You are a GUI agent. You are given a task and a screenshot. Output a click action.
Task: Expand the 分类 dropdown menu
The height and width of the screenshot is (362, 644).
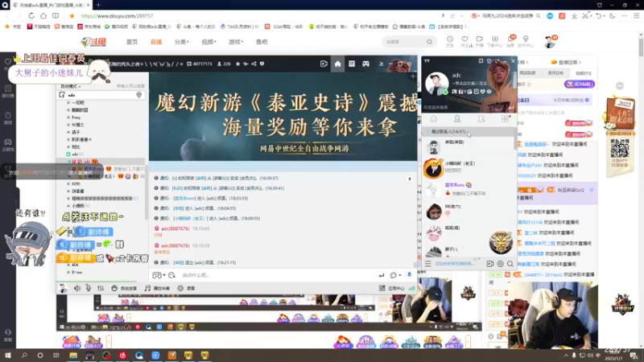coord(182,42)
